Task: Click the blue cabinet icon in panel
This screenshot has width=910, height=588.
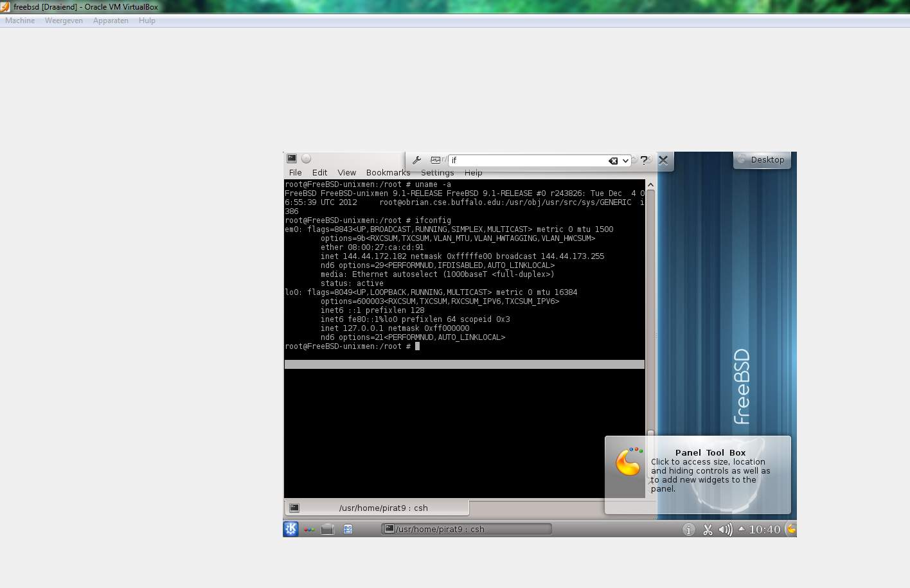Action: tap(348, 530)
